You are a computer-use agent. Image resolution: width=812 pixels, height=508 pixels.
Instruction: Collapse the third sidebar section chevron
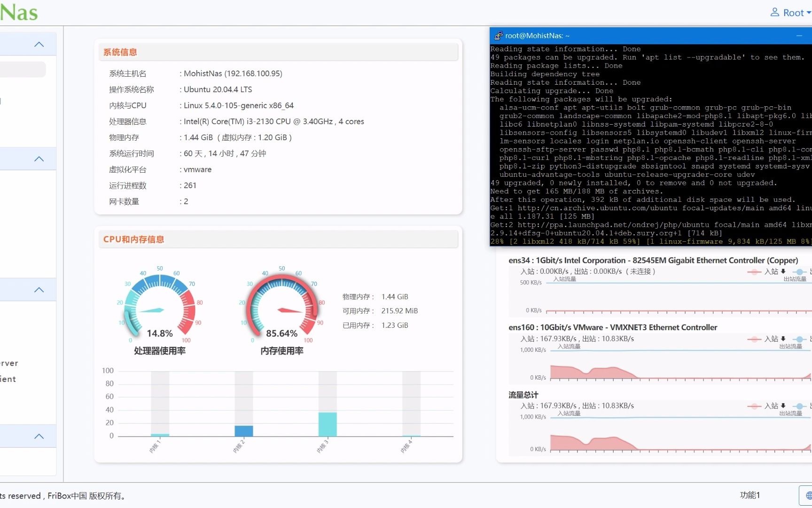[39, 290]
